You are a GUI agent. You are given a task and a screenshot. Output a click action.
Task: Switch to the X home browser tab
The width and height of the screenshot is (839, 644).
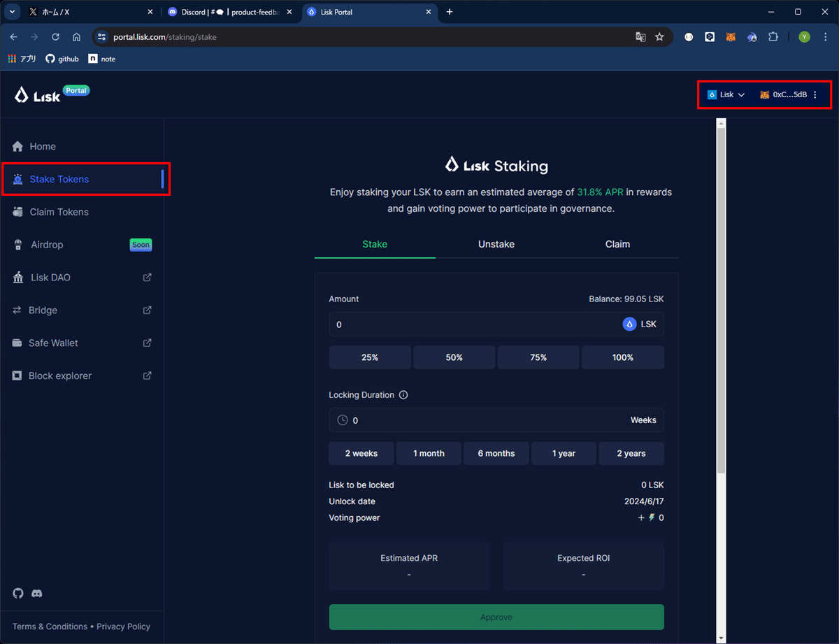[x=91, y=12]
